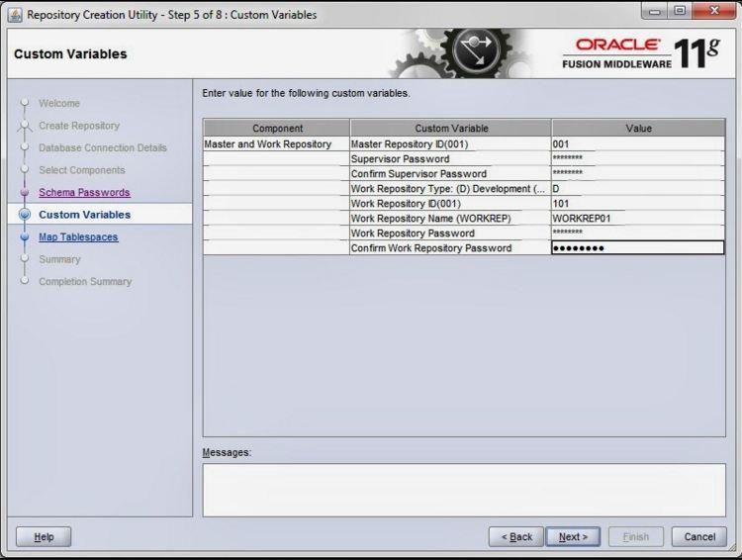Select the Confirm Supervisor Password label cell
This screenshot has height=560, width=742.
point(450,174)
